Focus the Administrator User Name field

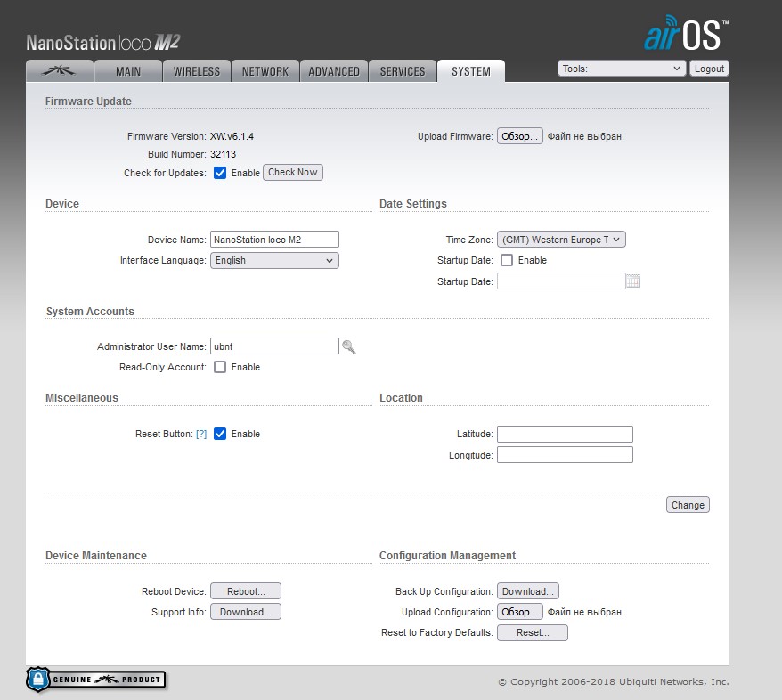click(x=275, y=346)
